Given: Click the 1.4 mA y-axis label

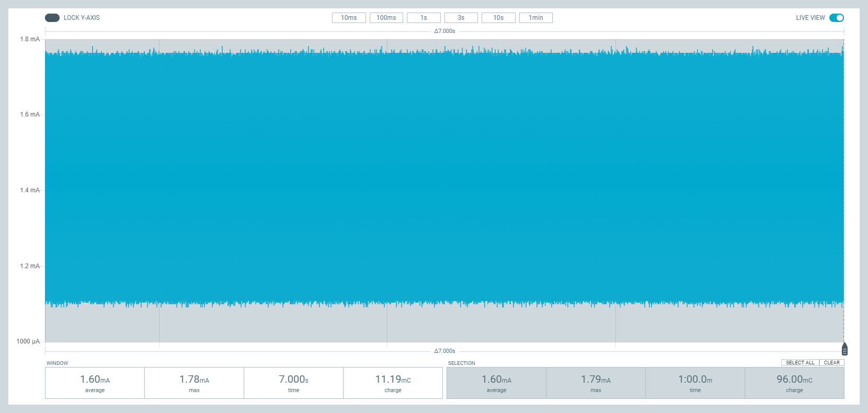Looking at the screenshot, I should click(30, 190).
